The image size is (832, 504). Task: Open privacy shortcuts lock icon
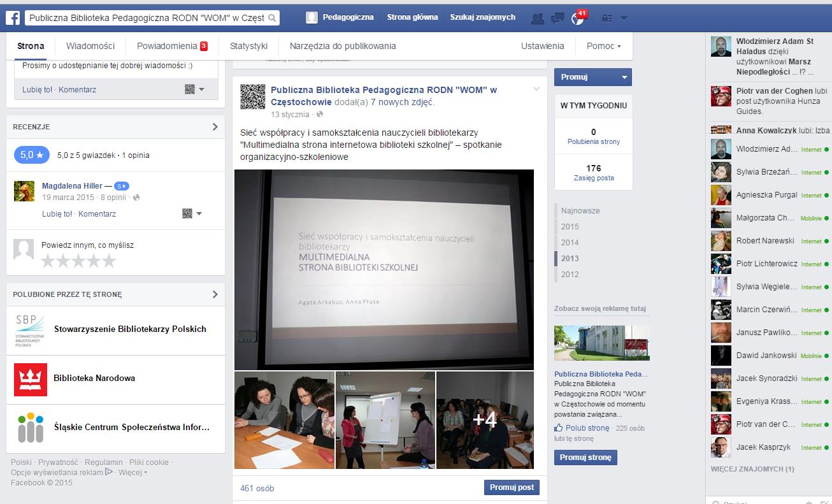[606, 18]
